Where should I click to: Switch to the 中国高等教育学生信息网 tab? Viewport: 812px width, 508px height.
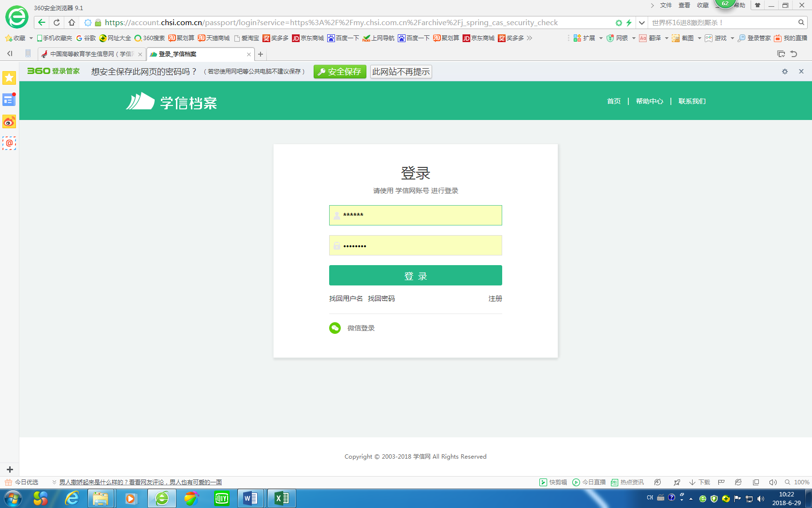click(91, 54)
